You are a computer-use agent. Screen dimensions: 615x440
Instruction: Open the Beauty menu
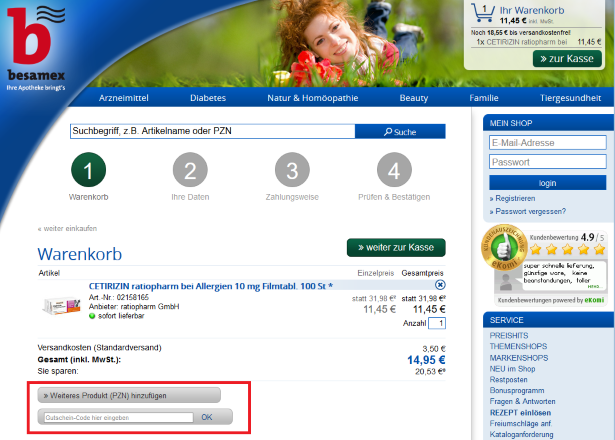(413, 98)
